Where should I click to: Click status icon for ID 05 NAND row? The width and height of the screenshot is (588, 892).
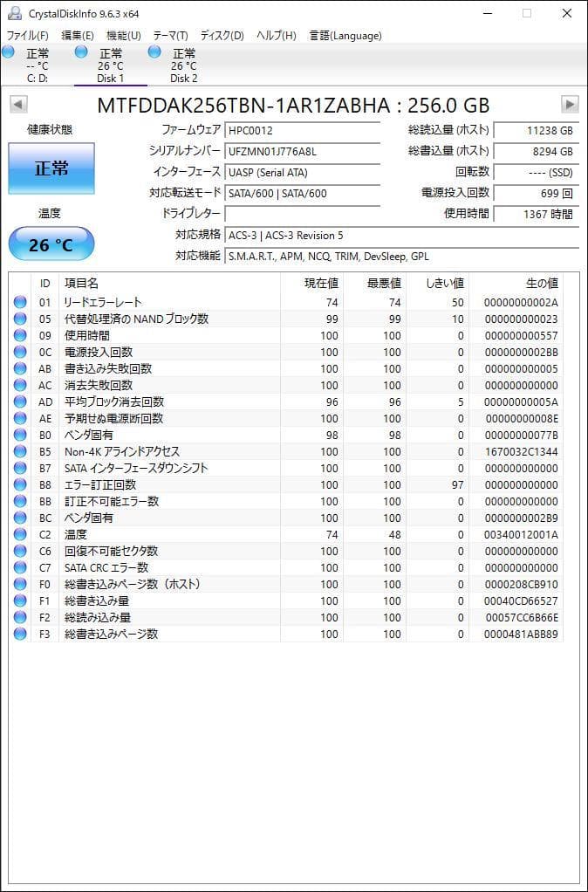(x=20, y=319)
